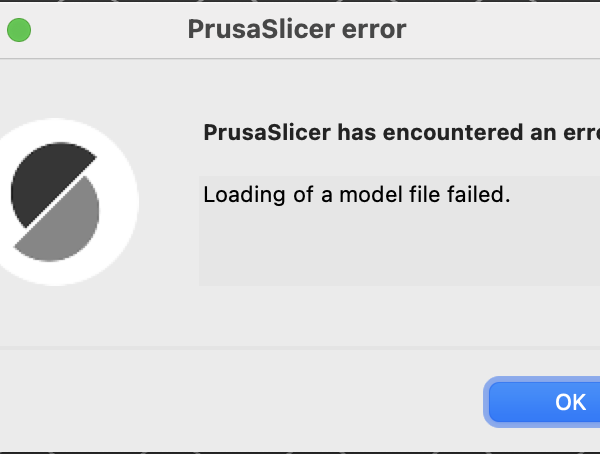This screenshot has height=454, width=600.
Task: Click the "Loading of a model file failed." message
Action: click(x=357, y=194)
